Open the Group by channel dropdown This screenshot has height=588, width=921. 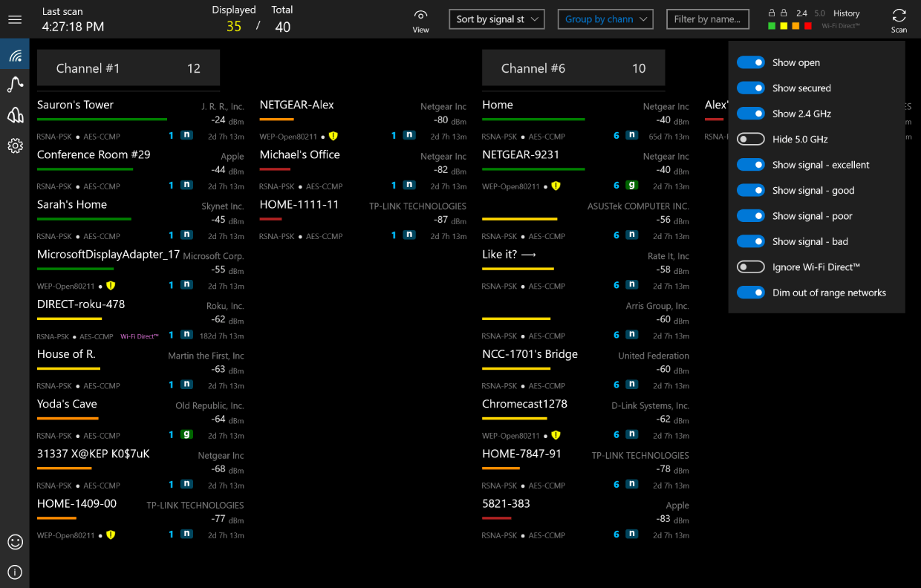(x=605, y=19)
